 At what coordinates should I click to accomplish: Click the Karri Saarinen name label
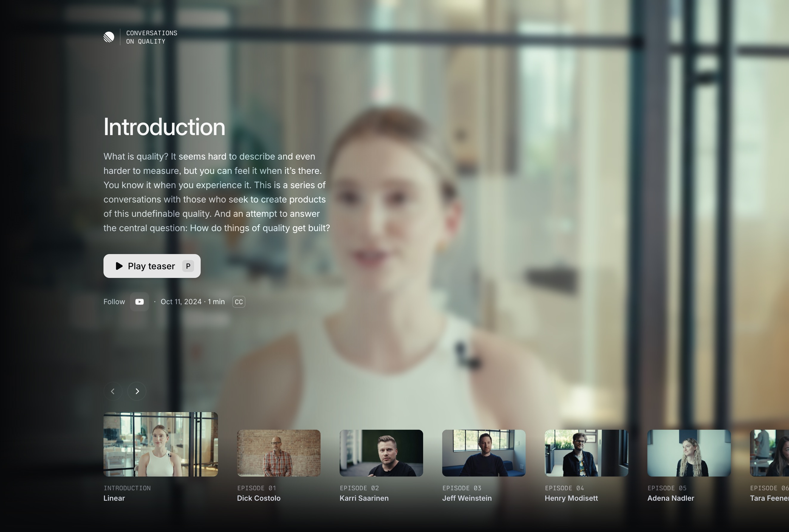pyautogui.click(x=364, y=498)
